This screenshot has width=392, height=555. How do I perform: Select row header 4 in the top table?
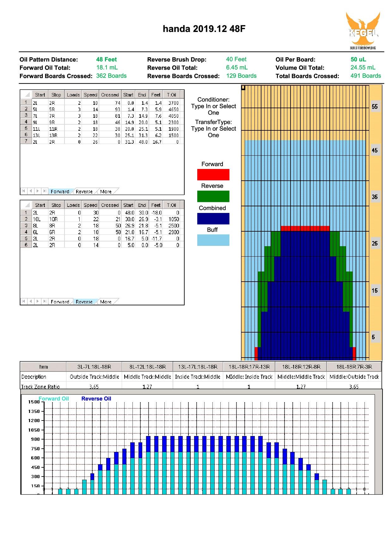(26, 122)
